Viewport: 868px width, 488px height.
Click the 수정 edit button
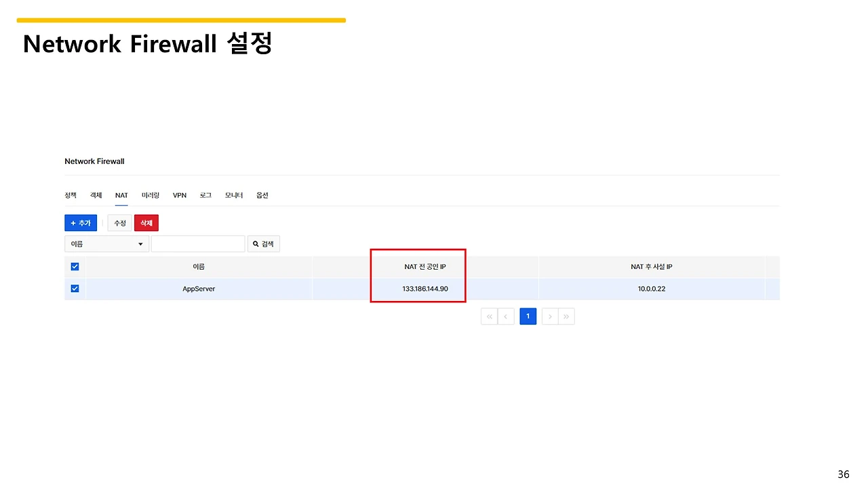119,222
